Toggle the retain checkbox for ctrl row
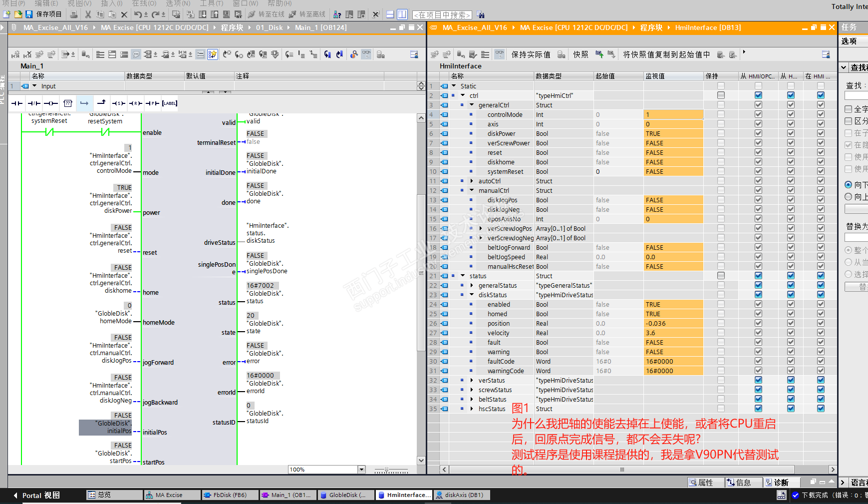Viewport: 868px width, 504px height. click(721, 95)
